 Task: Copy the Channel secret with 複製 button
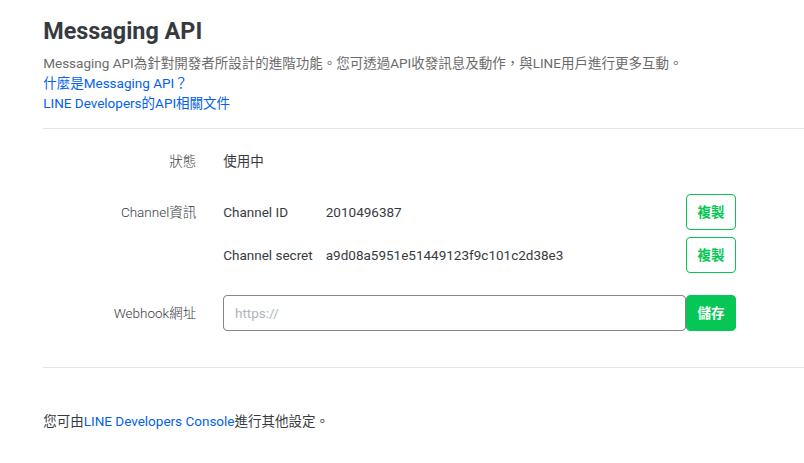click(711, 255)
